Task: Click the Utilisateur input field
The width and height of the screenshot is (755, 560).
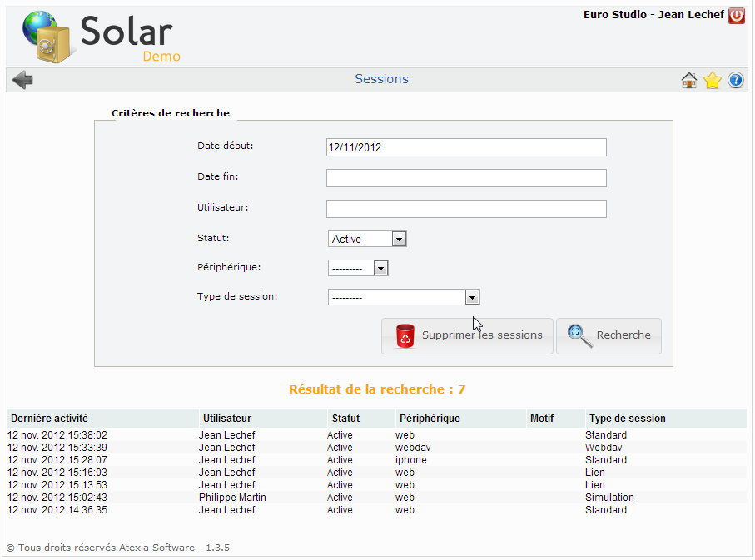Action: pos(466,209)
